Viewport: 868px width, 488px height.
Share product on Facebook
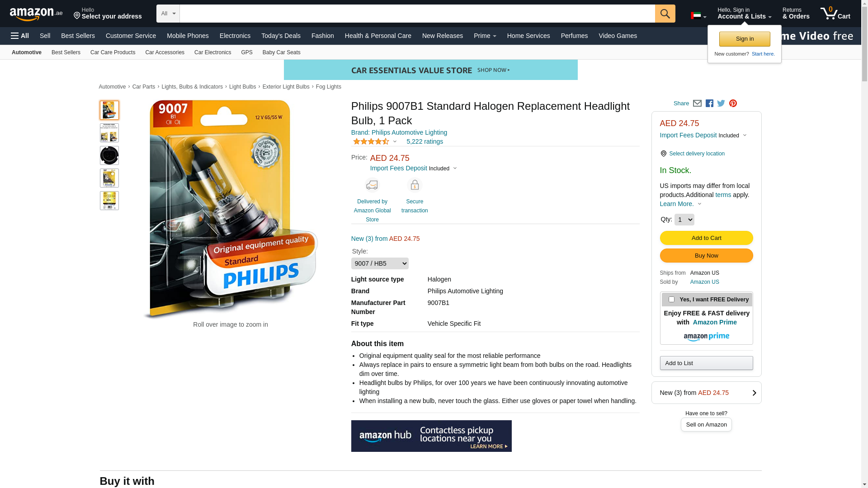(x=709, y=103)
